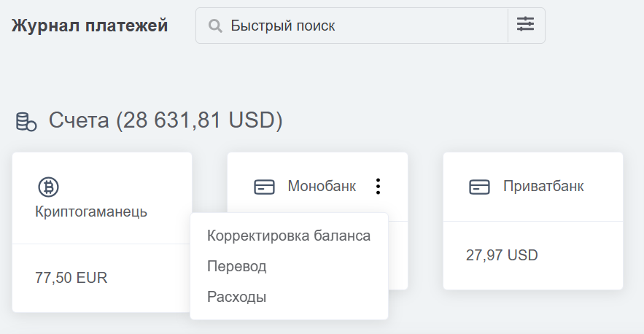Screen dimensions: 644x334
Task: Click the coins icon beside Счета
Action: 26,121
